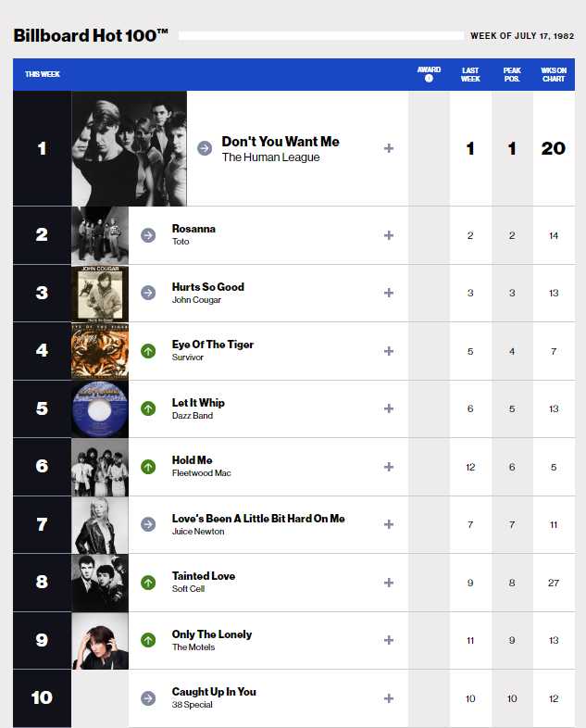This screenshot has width=586, height=728.
Task: Click the green up arrow for Eye Of The Tiger
Action: tap(148, 351)
